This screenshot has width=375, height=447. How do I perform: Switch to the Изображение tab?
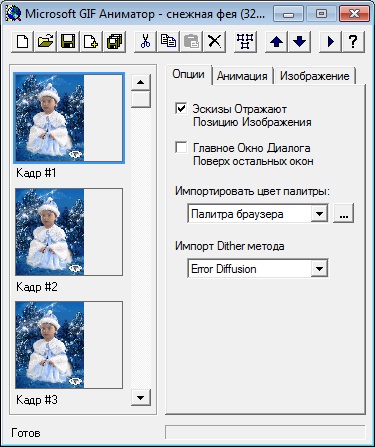coord(314,76)
